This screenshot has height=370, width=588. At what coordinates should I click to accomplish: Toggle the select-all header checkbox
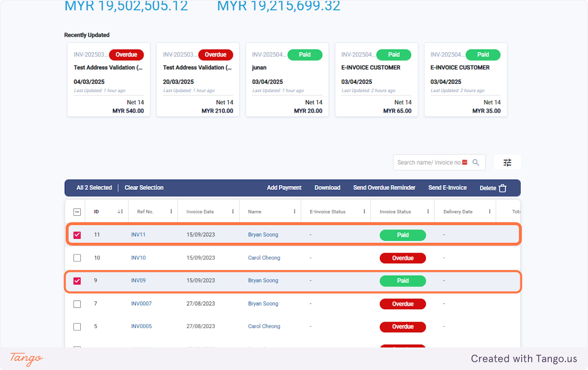click(x=77, y=212)
